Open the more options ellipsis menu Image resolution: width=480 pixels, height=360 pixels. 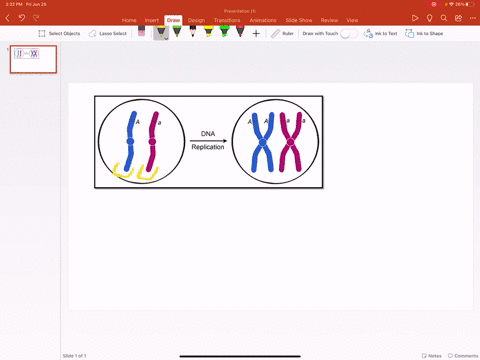(x=473, y=18)
